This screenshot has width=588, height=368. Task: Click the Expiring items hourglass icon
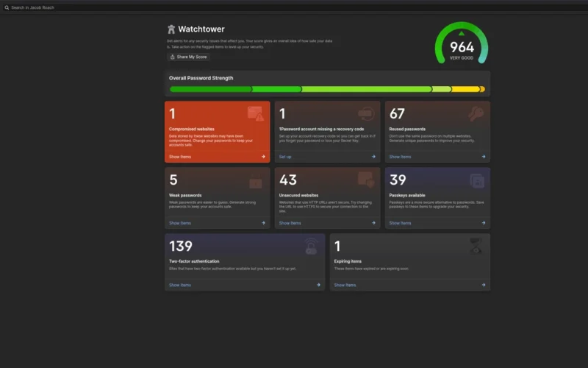click(476, 247)
